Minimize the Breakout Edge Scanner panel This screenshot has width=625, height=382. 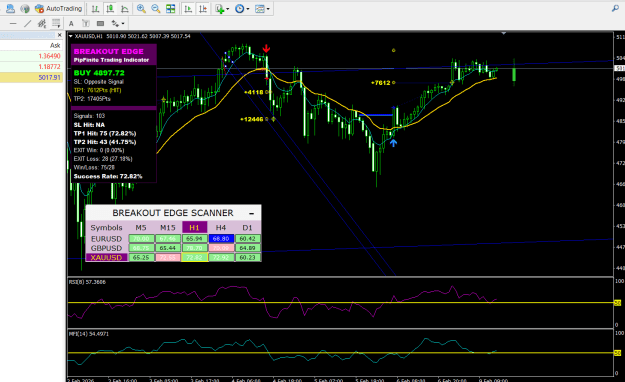pos(252,213)
